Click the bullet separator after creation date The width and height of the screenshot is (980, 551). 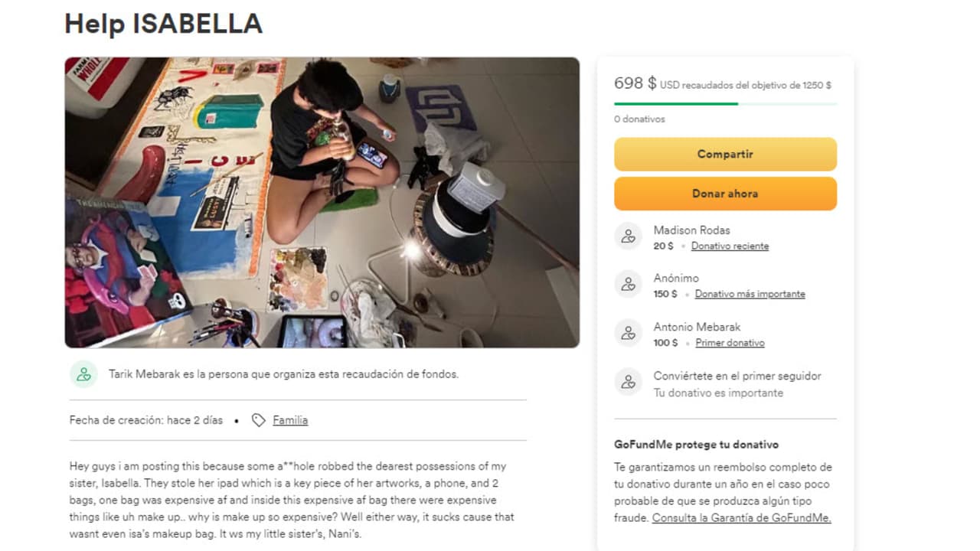tap(237, 420)
